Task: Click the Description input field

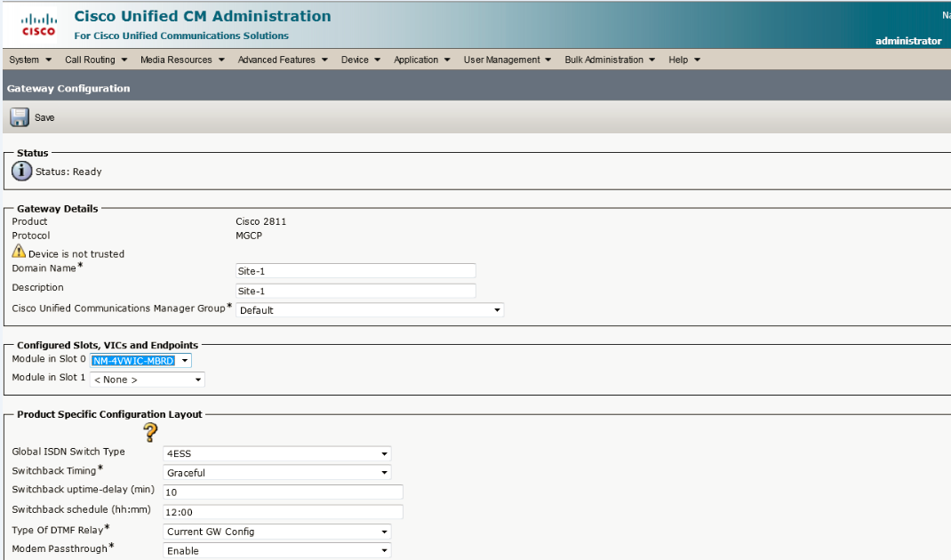Action: tap(356, 291)
